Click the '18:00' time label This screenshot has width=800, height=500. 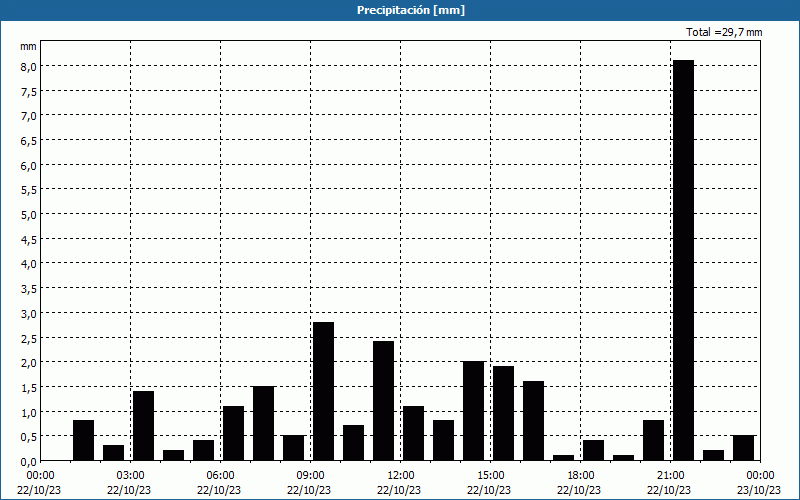click(x=581, y=476)
